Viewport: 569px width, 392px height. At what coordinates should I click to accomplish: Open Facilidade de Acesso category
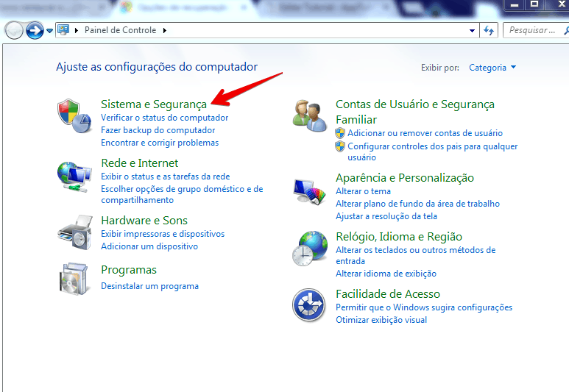(388, 294)
